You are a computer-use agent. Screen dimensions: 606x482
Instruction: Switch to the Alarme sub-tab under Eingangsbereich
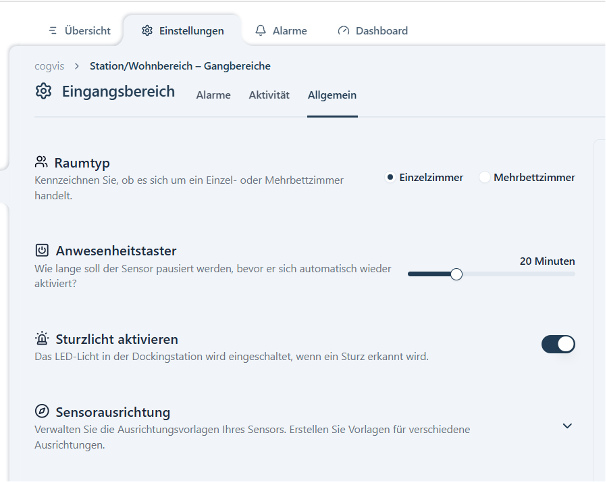coord(213,95)
